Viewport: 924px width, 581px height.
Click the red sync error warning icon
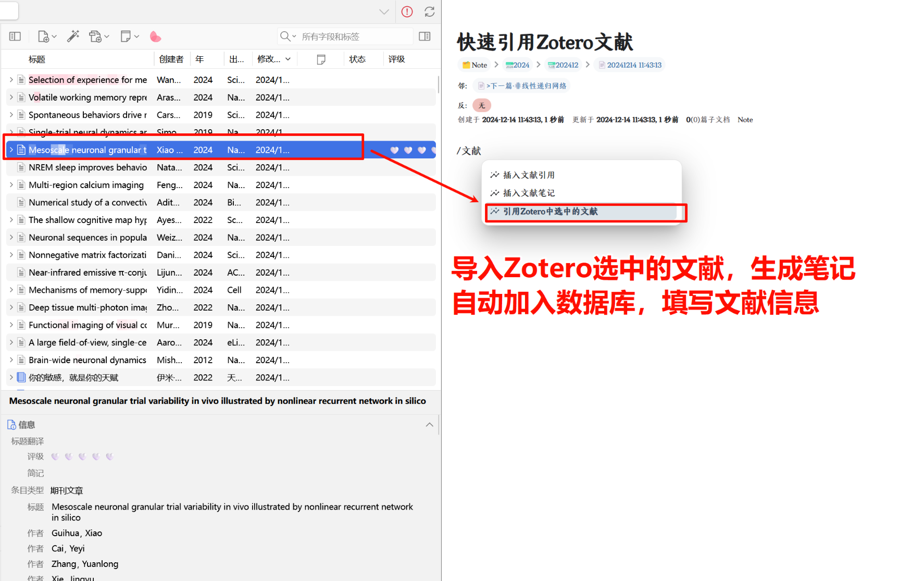coord(407,11)
